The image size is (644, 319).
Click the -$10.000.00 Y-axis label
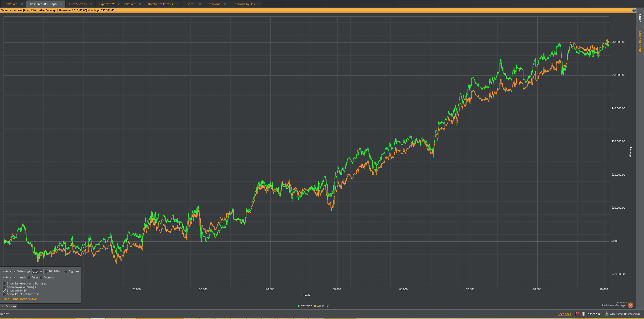pyautogui.click(x=619, y=274)
